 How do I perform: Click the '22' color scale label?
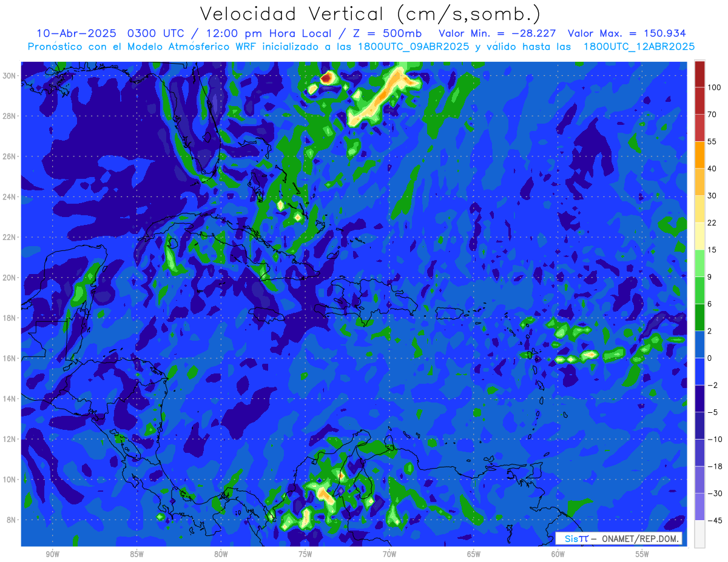712,222
